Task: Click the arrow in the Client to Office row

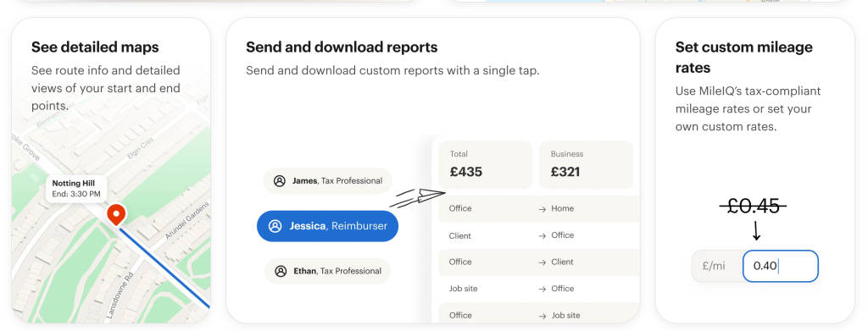Action: (x=542, y=235)
